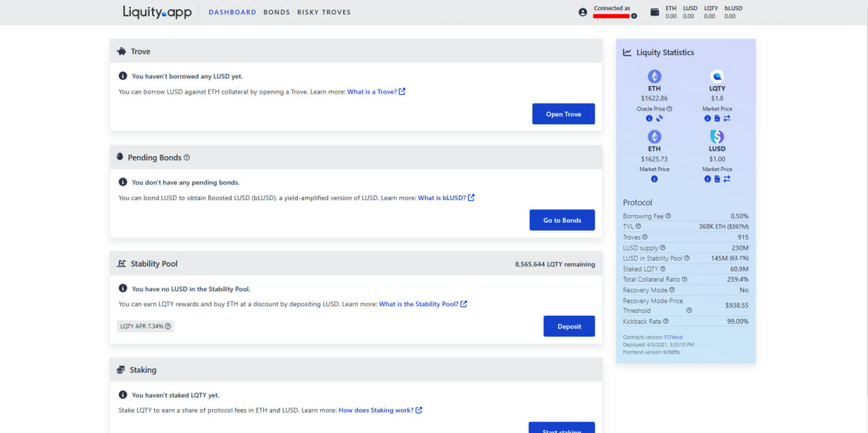Open 'What is the Stability Pool?' link

(423, 304)
